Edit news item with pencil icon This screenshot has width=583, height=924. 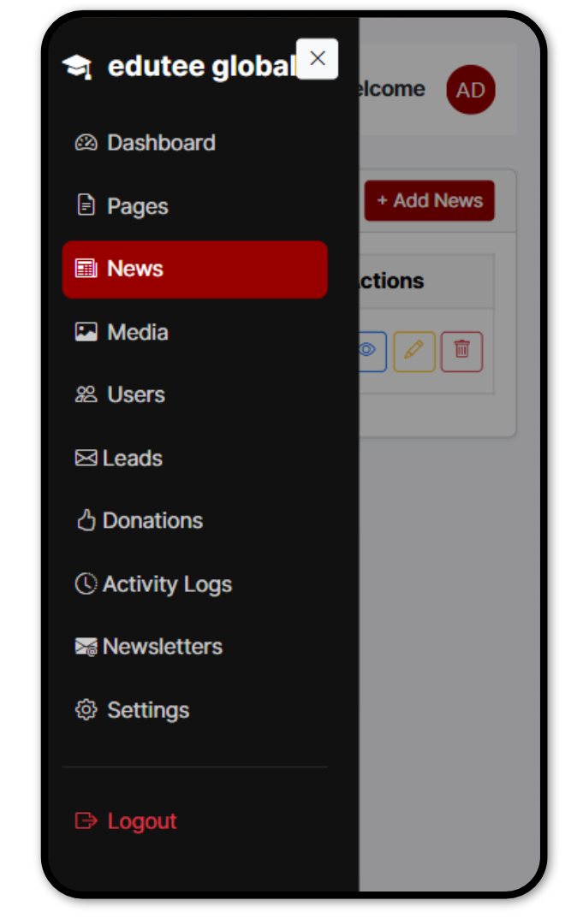coord(414,351)
